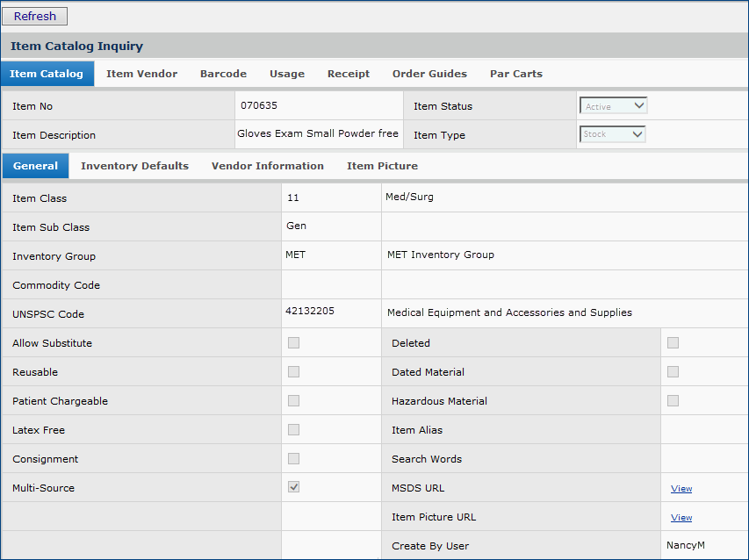Switch to the Item Vendor tab

141,74
